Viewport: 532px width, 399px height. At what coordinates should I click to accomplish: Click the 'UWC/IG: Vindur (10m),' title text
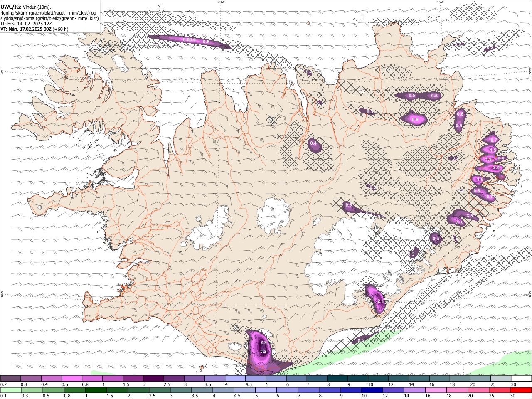(x=26, y=7)
